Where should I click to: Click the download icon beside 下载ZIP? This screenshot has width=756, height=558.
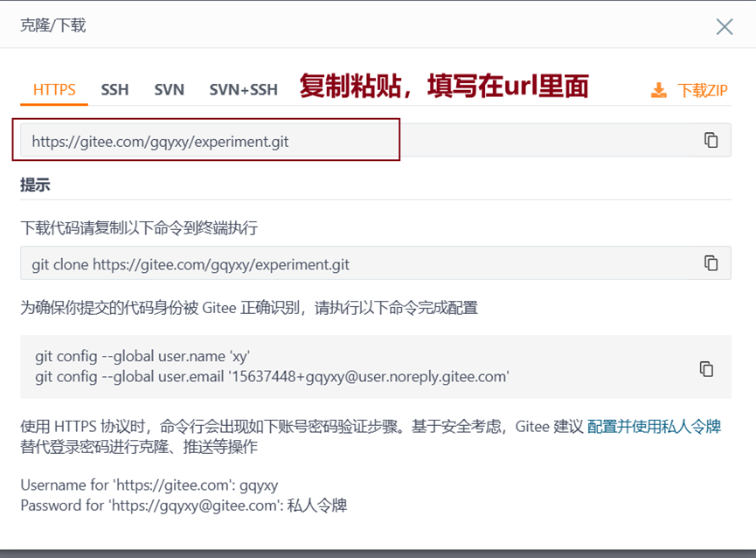[659, 90]
